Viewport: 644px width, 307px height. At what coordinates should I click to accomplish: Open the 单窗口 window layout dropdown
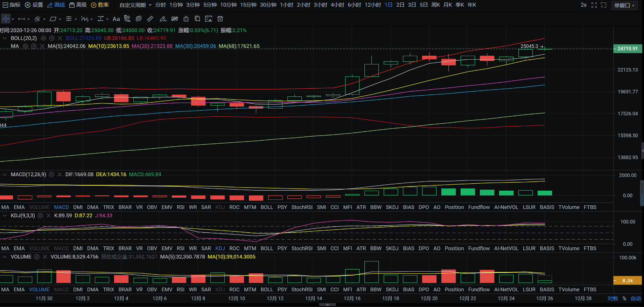coord(624,5)
